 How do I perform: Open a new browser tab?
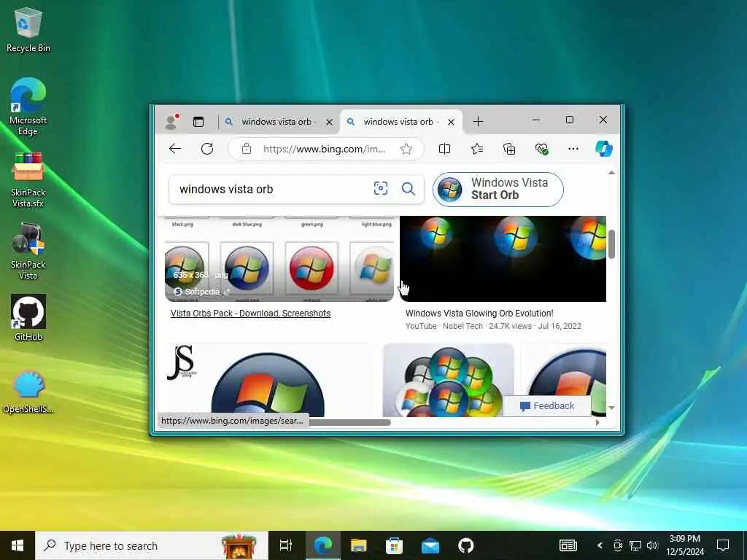click(x=478, y=122)
